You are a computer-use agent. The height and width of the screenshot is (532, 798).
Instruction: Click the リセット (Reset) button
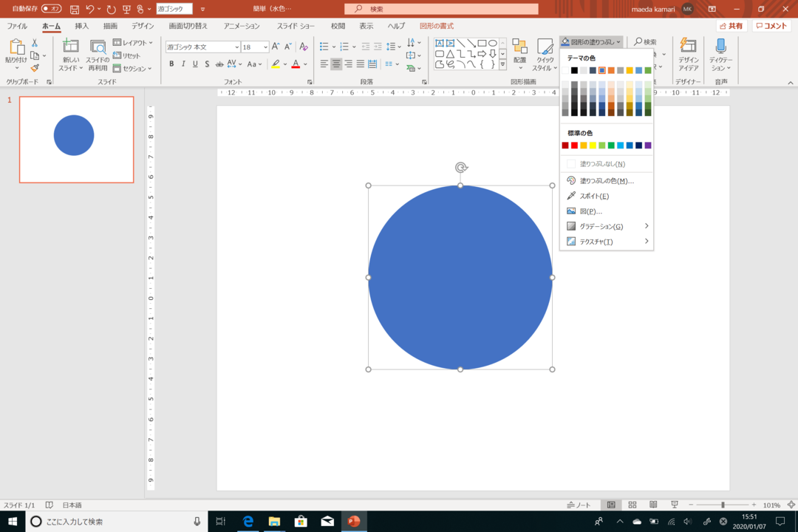coord(127,55)
